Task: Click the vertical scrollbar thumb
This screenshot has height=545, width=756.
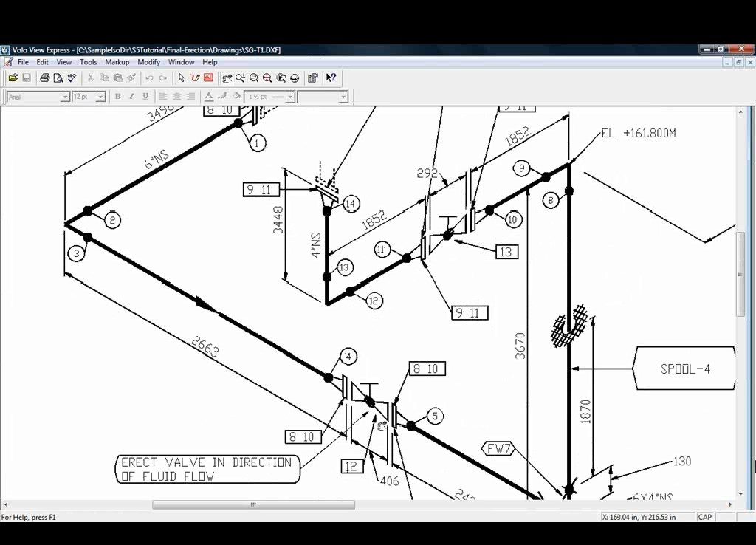Action: click(740, 274)
